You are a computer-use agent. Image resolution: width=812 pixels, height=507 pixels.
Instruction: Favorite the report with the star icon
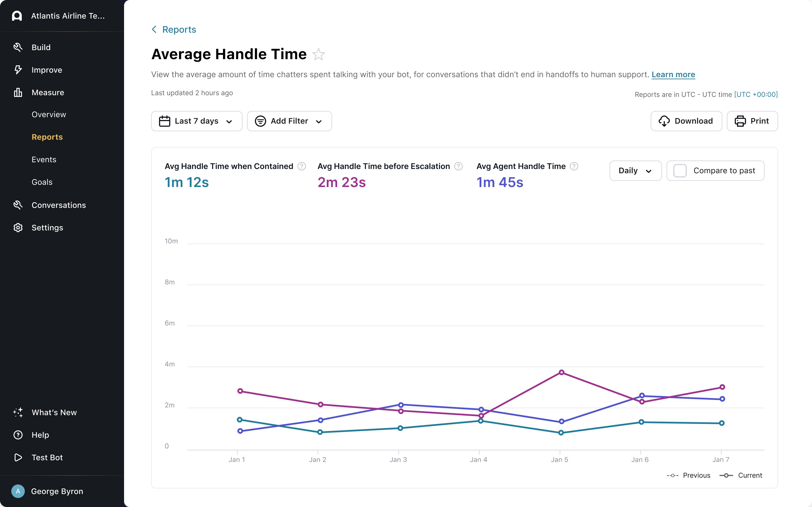click(318, 54)
